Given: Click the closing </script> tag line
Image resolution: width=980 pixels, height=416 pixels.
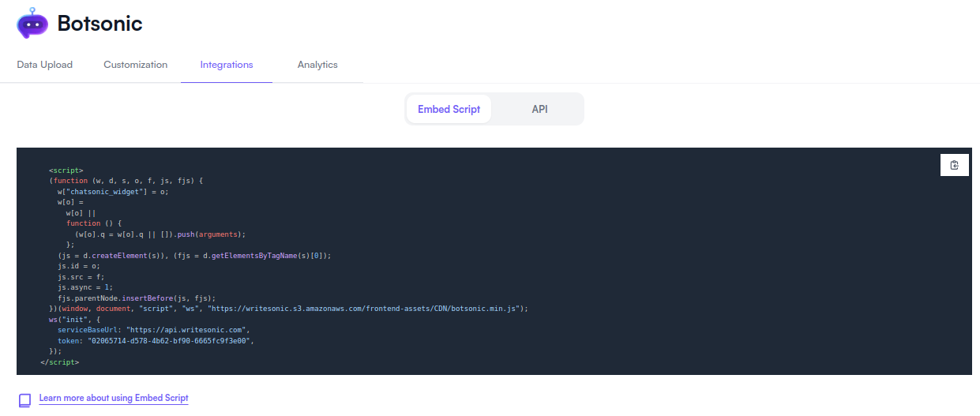Looking at the screenshot, I should (59, 362).
